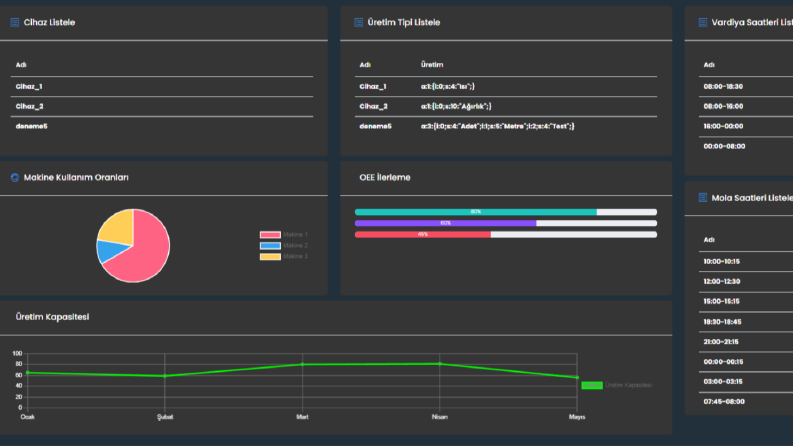Click the pie icon beside Makine Kullanım Oranları
793x446 pixels.
15,177
